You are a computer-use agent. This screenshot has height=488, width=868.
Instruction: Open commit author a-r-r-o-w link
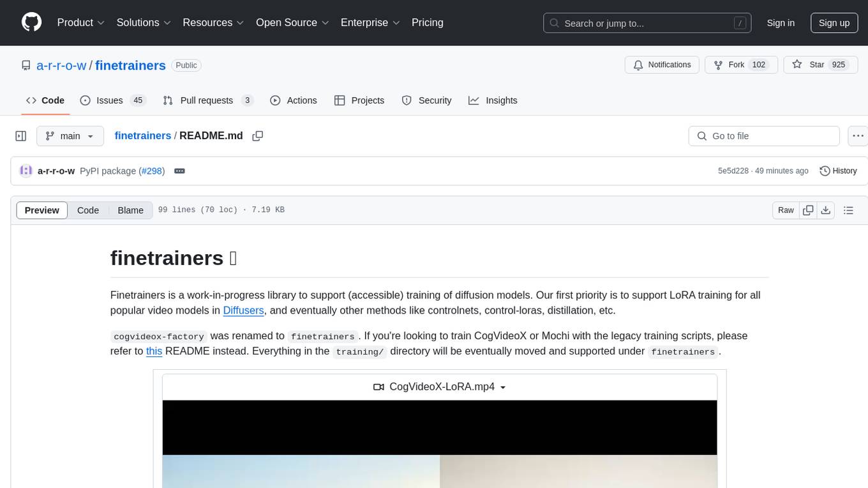56,171
